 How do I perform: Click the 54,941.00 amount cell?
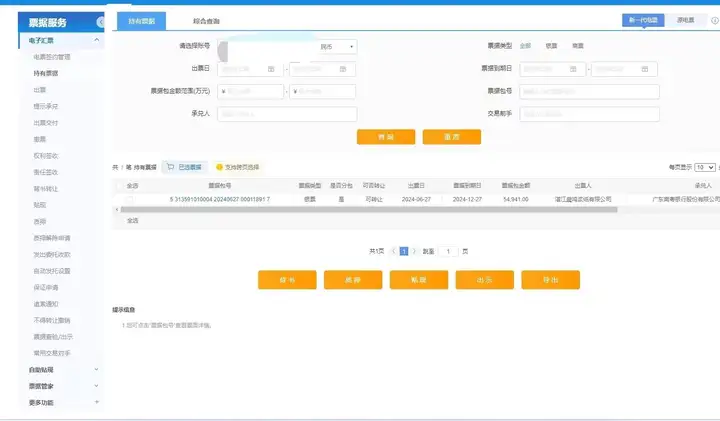point(516,199)
